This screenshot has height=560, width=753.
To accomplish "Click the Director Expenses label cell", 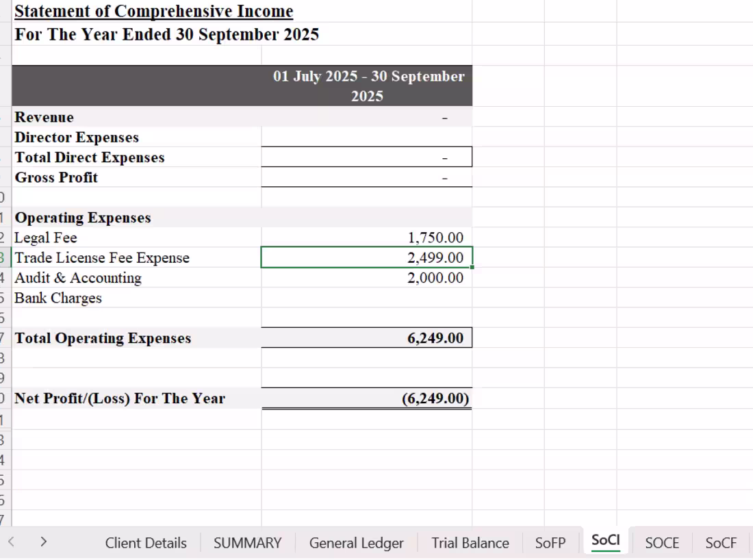I will click(137, 138).
